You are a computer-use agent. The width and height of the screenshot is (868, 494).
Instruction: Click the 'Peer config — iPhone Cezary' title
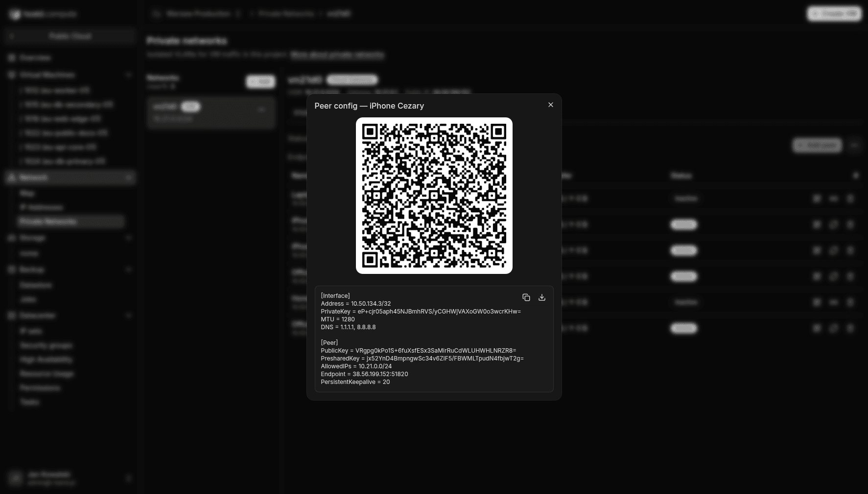369,106
